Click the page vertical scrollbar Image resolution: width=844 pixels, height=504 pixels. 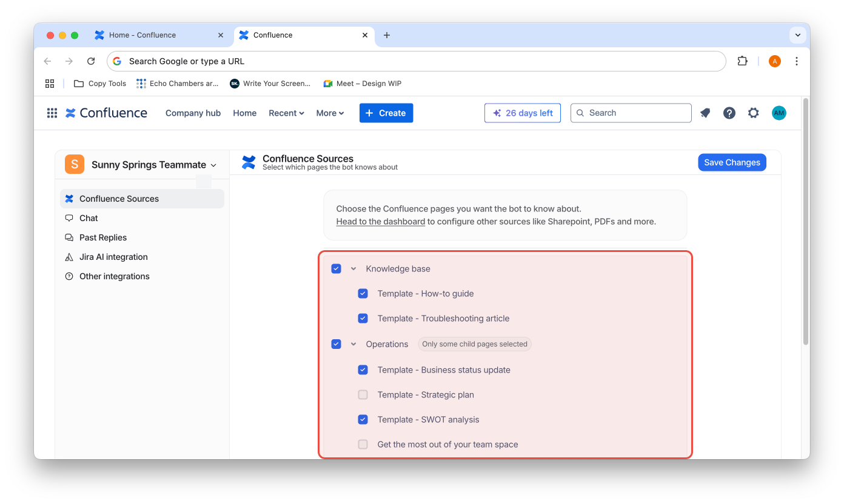pyautogui.click(x=805, y=222)
